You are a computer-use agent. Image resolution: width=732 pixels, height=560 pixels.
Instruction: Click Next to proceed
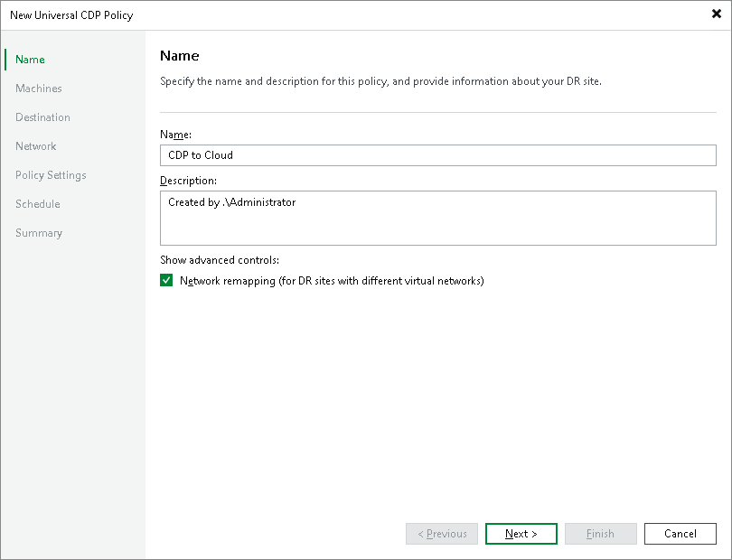click(521, 533)
